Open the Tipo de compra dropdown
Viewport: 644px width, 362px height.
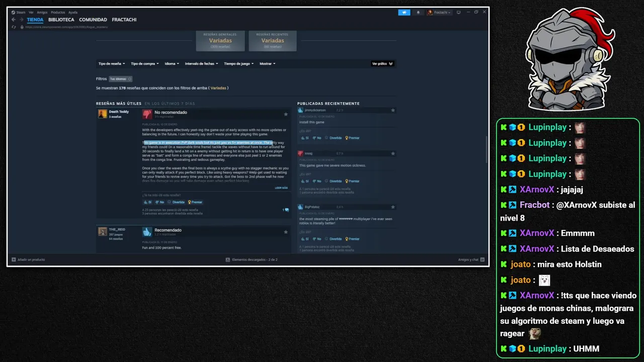145,64
